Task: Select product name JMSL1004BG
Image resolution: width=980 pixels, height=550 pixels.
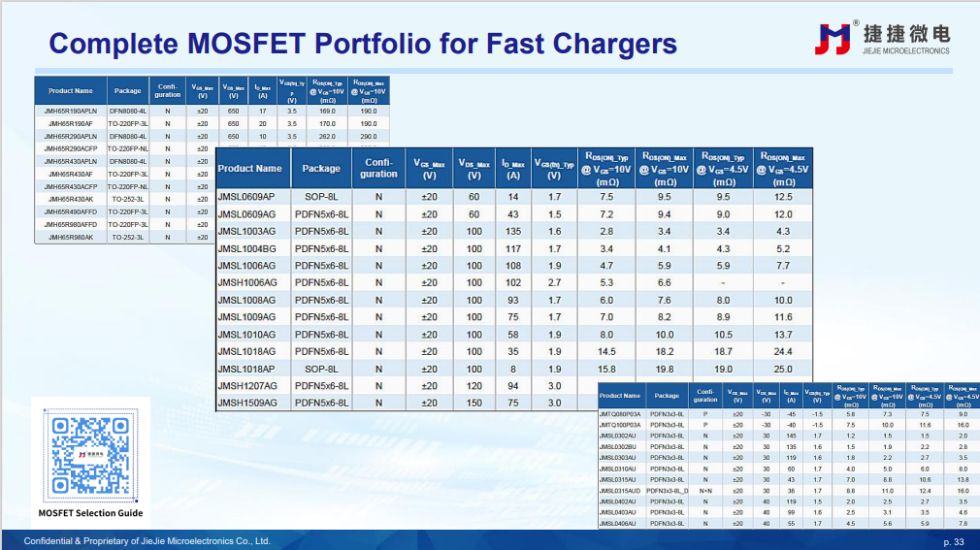Action: coord(246,248)
